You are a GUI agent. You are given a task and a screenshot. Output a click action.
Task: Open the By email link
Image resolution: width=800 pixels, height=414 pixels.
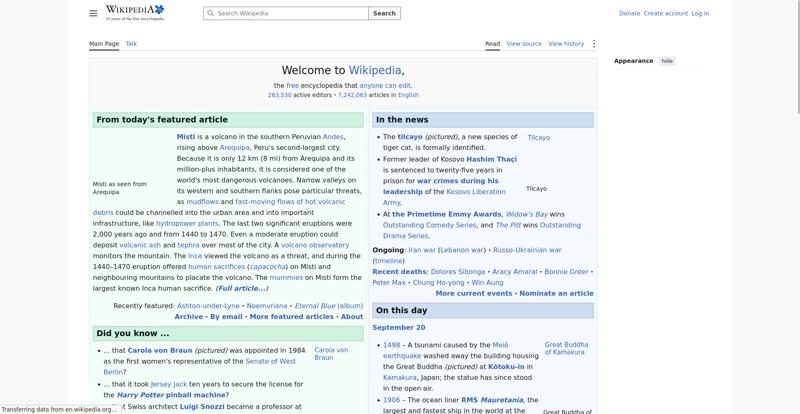pos(226,316)
